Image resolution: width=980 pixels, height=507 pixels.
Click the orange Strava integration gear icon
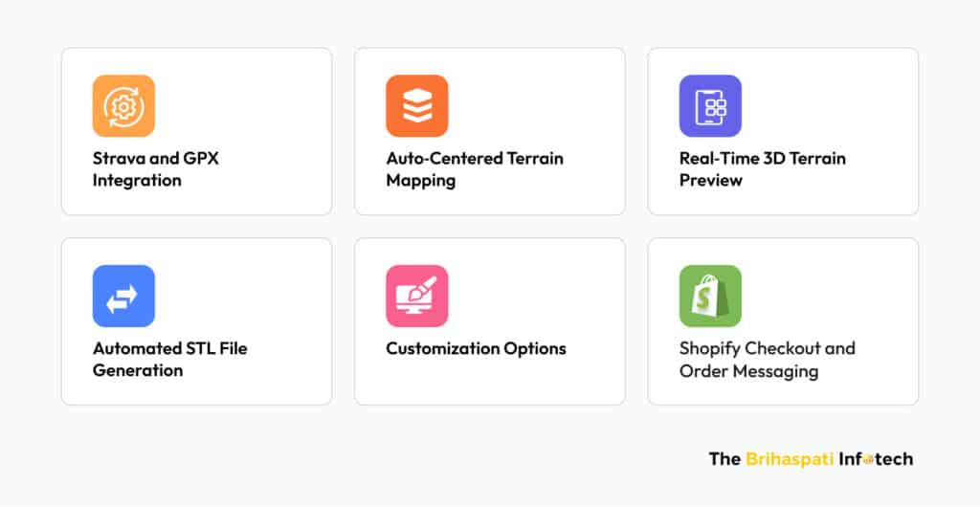pyautogui.click(x=123, y=106)
